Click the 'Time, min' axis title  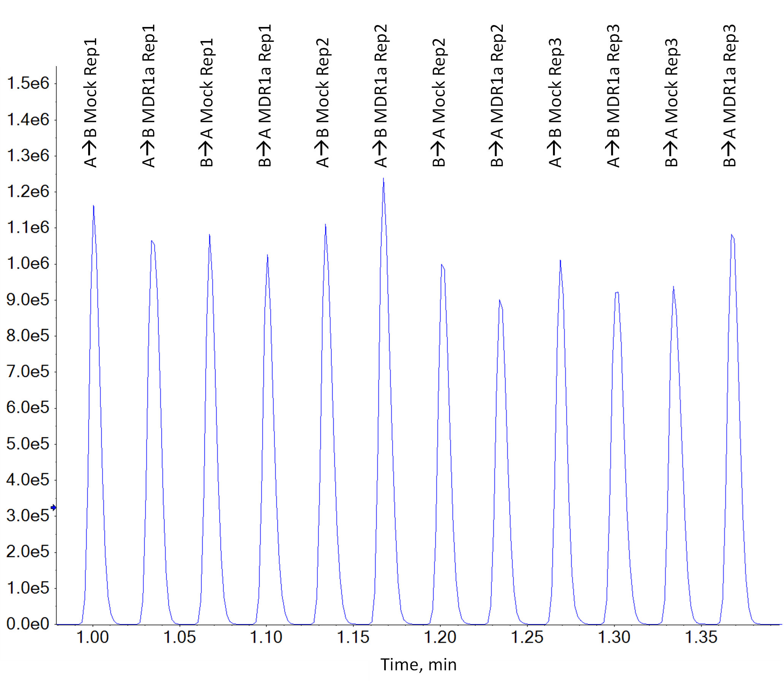coord(418,665)
